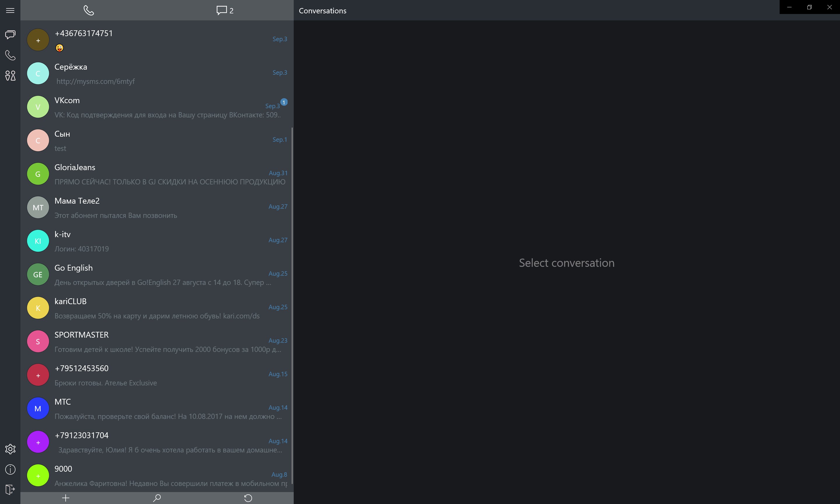
Task: Open Contacts from the sidebar
Action: (x=10, y=76)
